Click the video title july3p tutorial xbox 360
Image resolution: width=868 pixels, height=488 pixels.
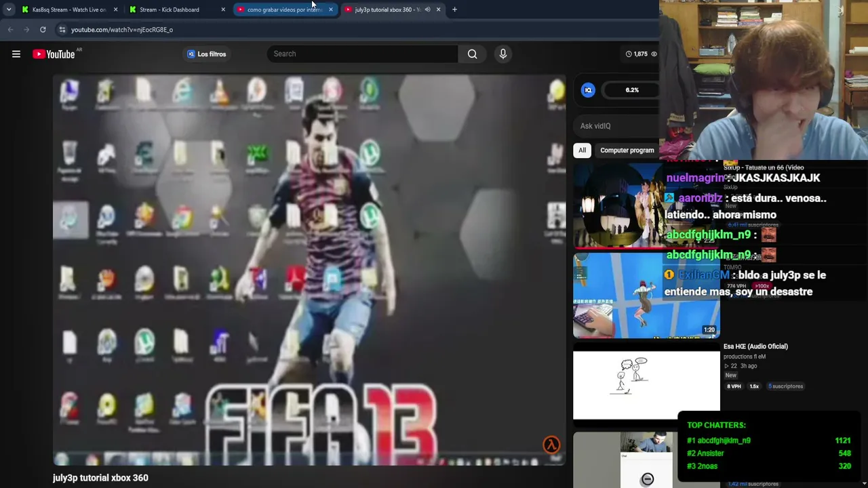(100, 478)
